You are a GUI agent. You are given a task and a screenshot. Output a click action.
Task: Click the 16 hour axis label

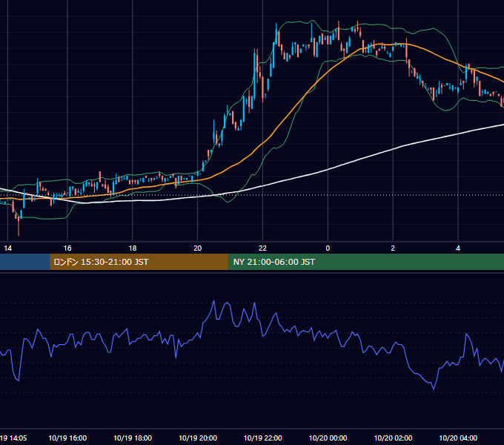tap(67, 248)
